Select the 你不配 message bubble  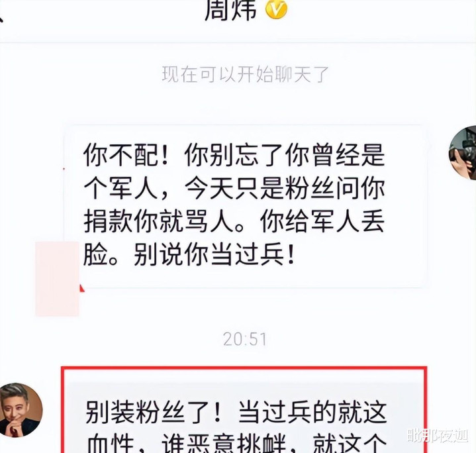click(x=246, y=206)
